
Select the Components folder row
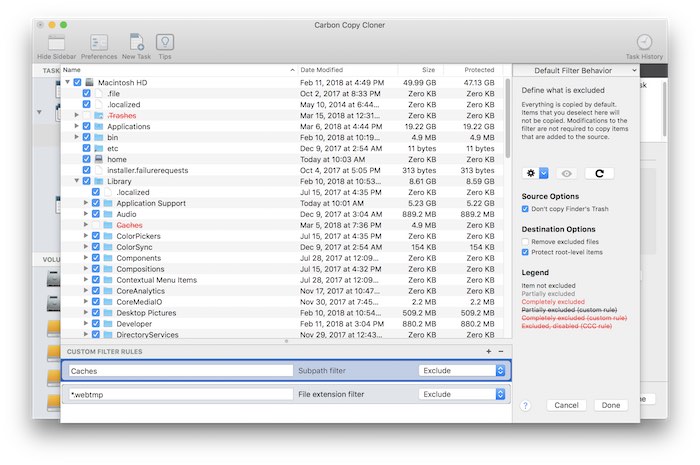click(282, 258)
